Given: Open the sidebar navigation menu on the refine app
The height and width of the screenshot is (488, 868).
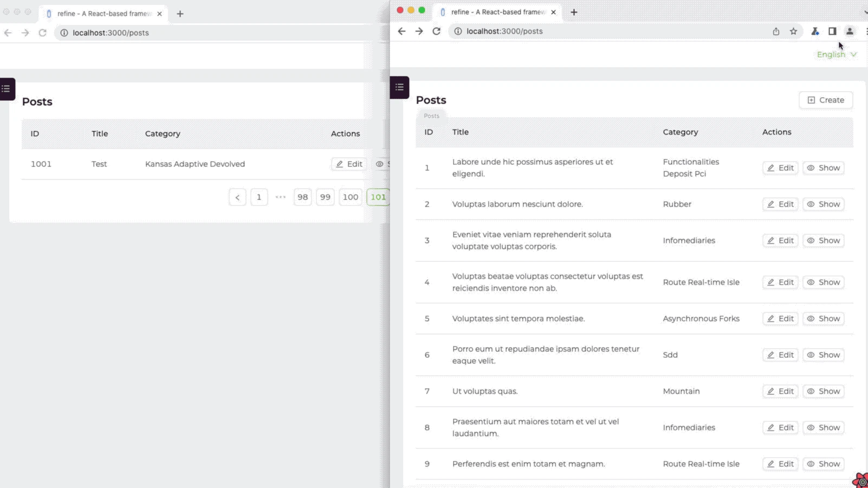Looking at the screenshot, I should pos(399,87).
